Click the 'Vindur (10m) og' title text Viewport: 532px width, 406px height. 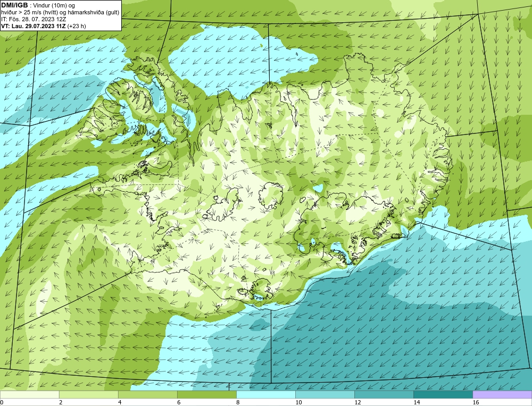54,6
